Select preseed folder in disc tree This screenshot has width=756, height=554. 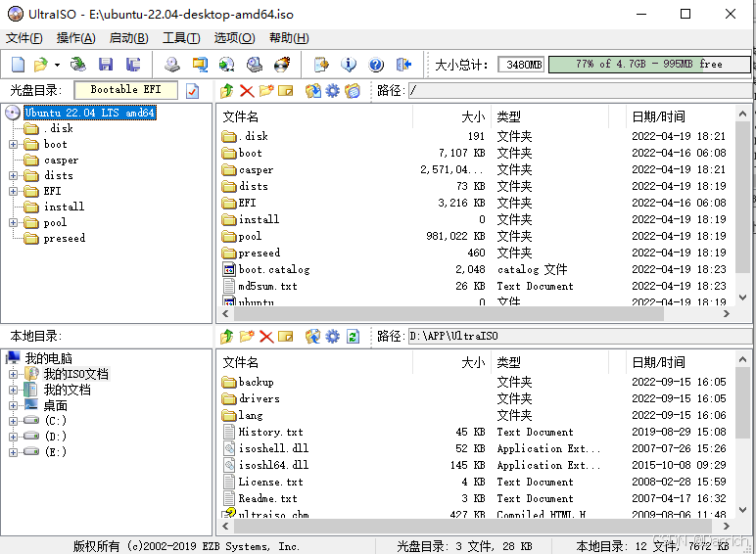point(64,239)
